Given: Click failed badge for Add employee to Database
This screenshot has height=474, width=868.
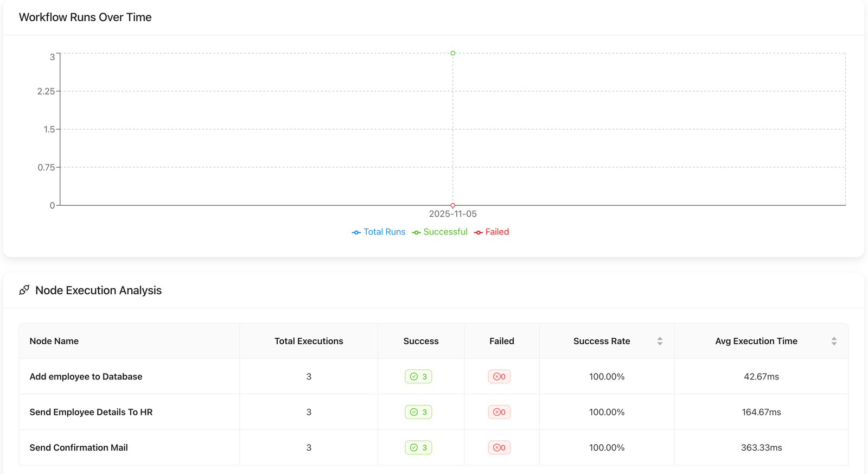Looking at the screenshot, I should [499, 377].
